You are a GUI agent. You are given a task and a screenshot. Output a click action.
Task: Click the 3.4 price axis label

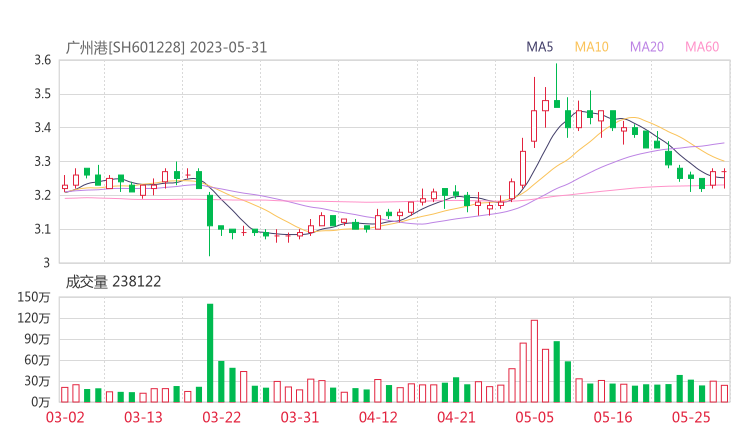coord(42,127)
